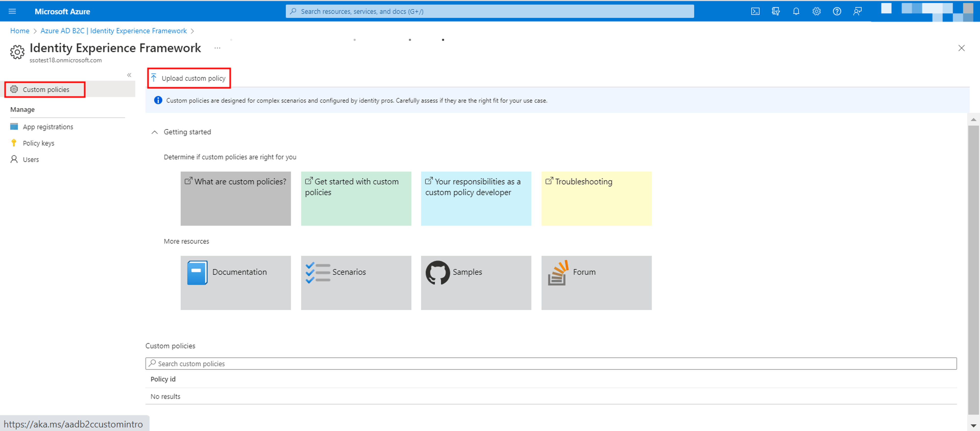Collapse the Getting started section
980x431 pixels.
pos(154,132)
